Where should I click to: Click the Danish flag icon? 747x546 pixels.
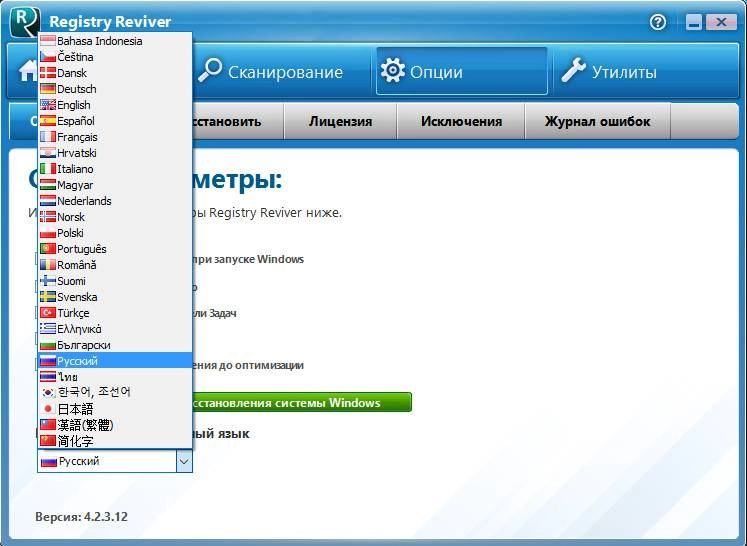pos(48,73)
